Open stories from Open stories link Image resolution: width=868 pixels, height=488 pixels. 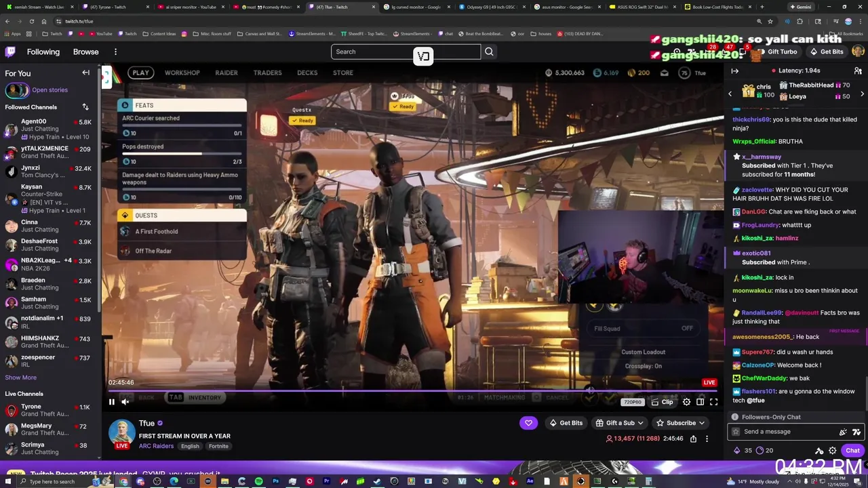(x=50, y=89)
